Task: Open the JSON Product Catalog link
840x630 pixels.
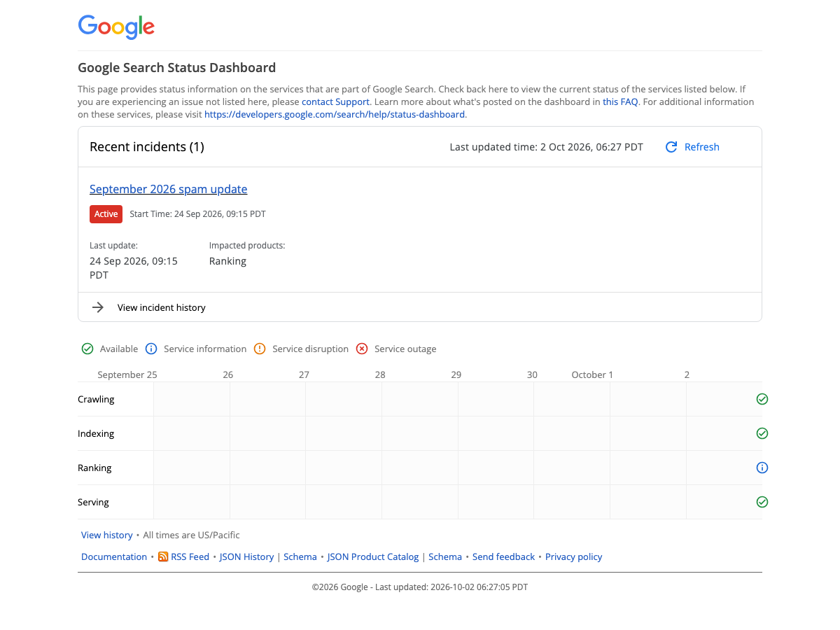Action: point(373,556)
